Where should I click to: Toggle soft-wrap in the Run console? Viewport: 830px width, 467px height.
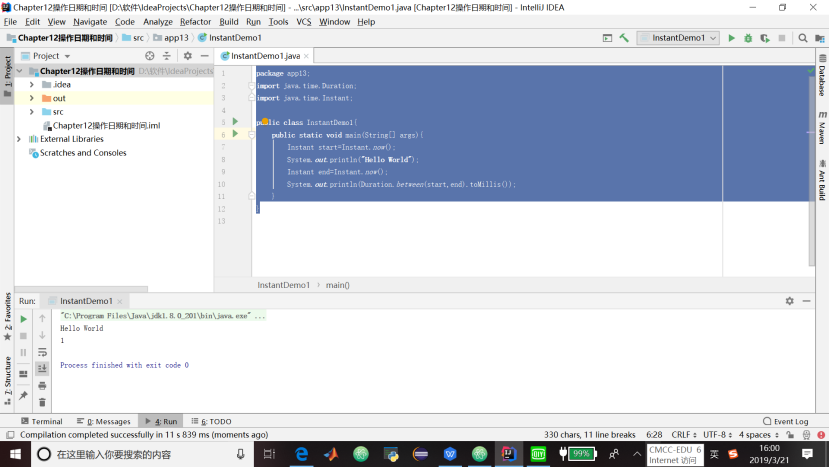pos(42,352)
